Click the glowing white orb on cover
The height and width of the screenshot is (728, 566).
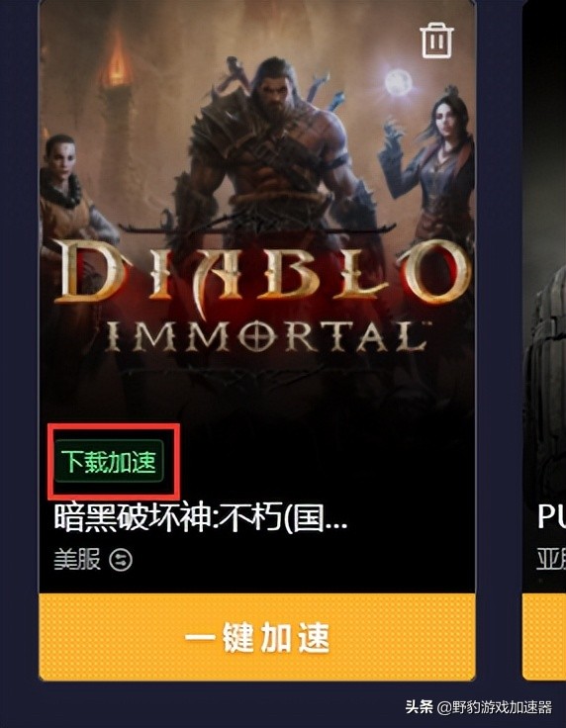pyautogui.click(x=398, y=82)
